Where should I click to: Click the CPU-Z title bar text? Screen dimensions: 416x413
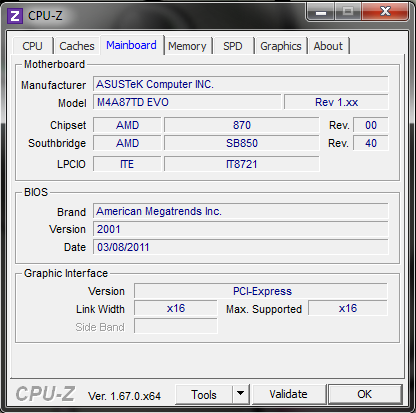click(45, 16)
